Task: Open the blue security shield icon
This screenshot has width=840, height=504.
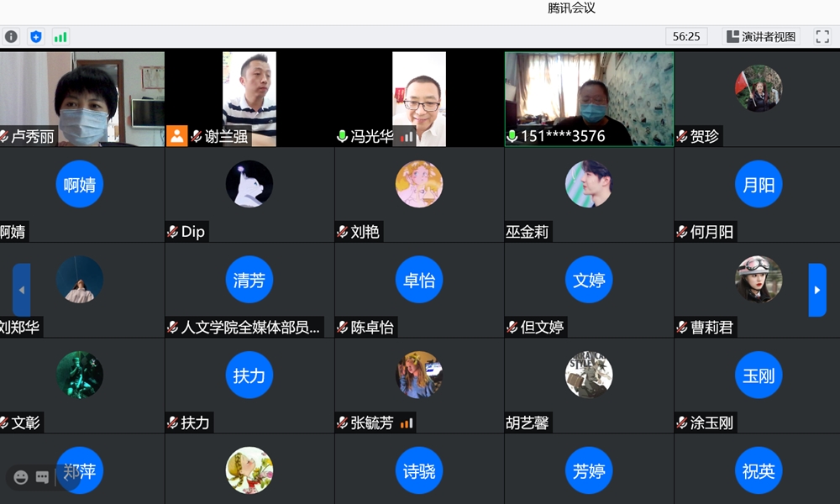Action: click(x=35, y=37)
